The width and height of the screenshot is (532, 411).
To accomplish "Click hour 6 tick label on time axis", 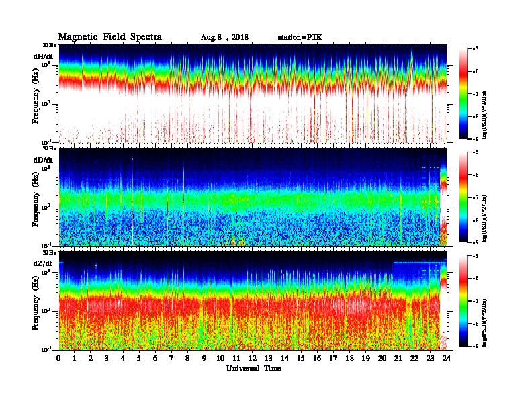I will (155, 358).
